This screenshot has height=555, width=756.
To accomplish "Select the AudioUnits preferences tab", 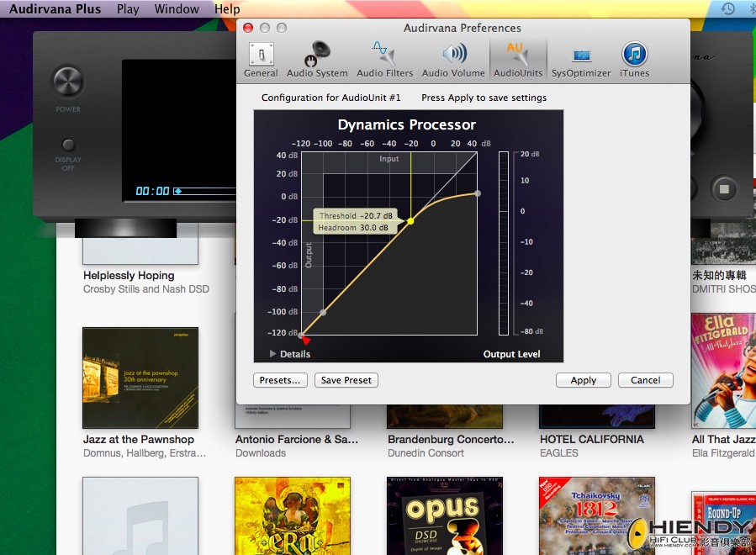I will tap(518, 61).
